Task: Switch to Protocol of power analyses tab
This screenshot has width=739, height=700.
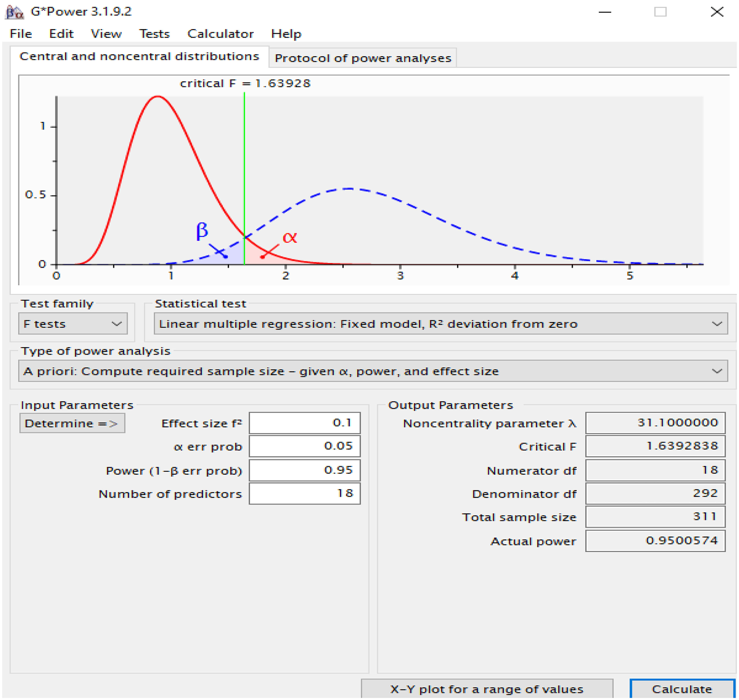Action: click(x=363, y=58)
